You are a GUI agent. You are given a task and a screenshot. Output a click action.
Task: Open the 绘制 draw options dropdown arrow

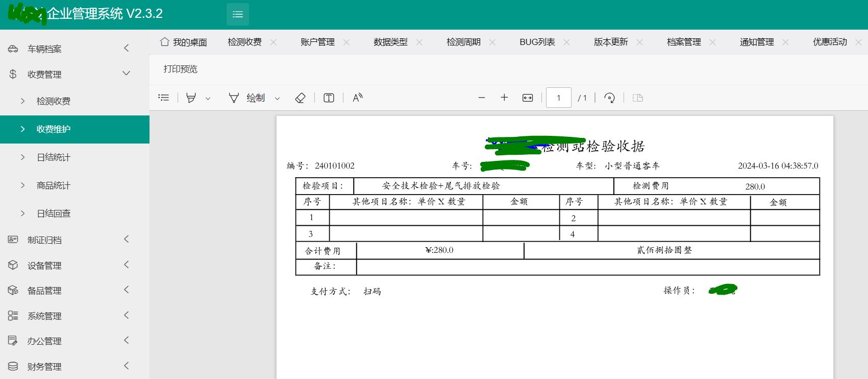(277, 98)
